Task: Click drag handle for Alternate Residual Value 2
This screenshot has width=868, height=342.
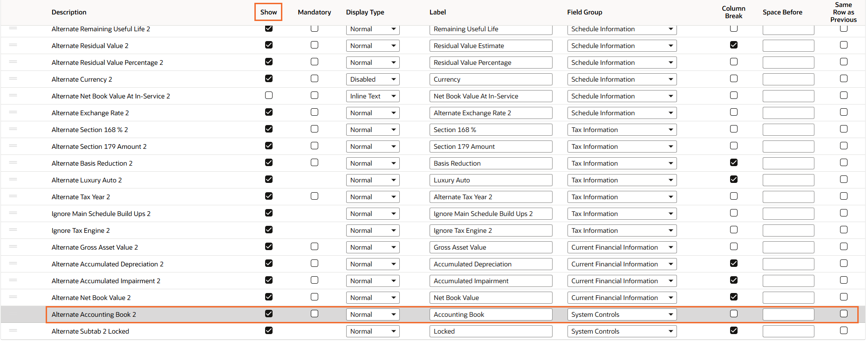Action: coord(13,45)
